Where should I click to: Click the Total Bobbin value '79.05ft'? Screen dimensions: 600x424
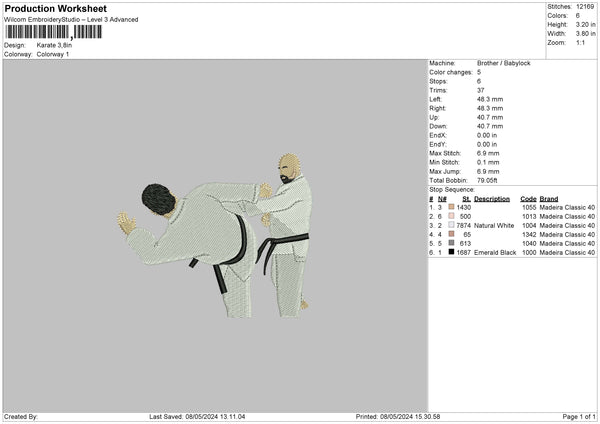click(487, 180)
